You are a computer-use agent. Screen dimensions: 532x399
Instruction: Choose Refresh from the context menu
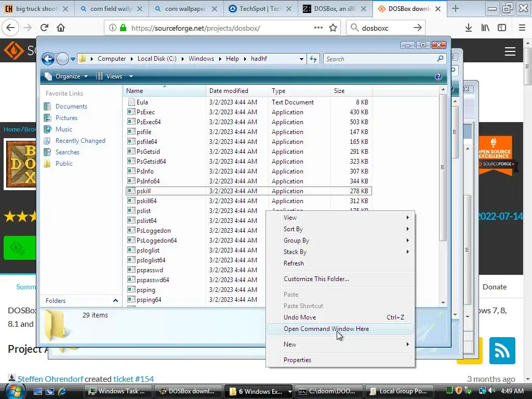click(340, 263)
